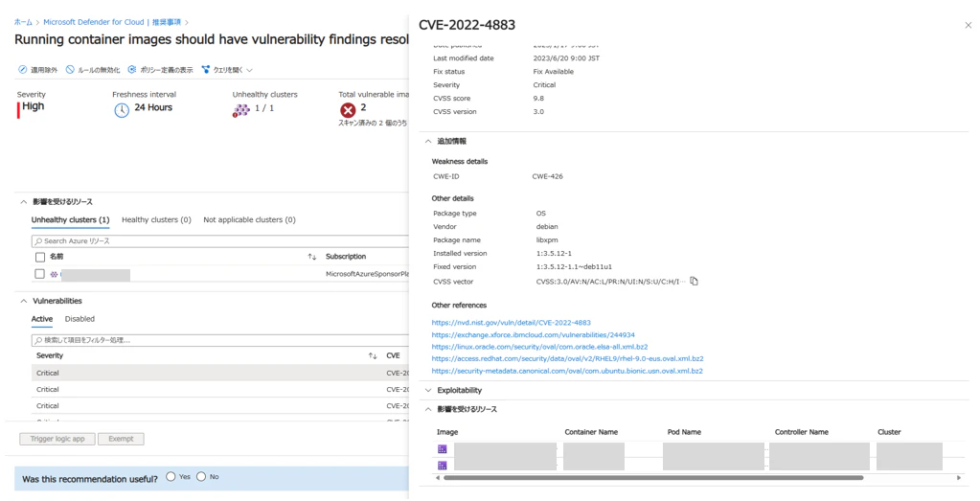Open Microsoft Defender for Cloud breadcrumb
980x501 pixels.
click(x=93, y=22)
